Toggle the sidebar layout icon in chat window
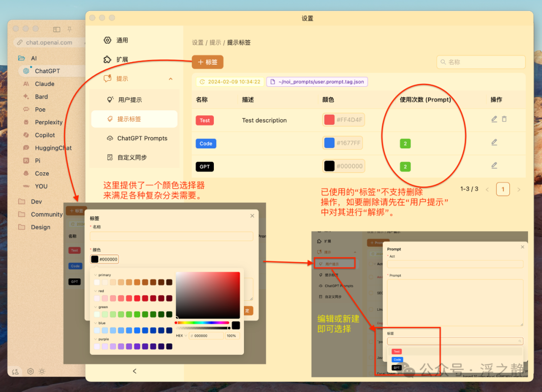Viewport: 542px width, 392px height. pos(57,30)
